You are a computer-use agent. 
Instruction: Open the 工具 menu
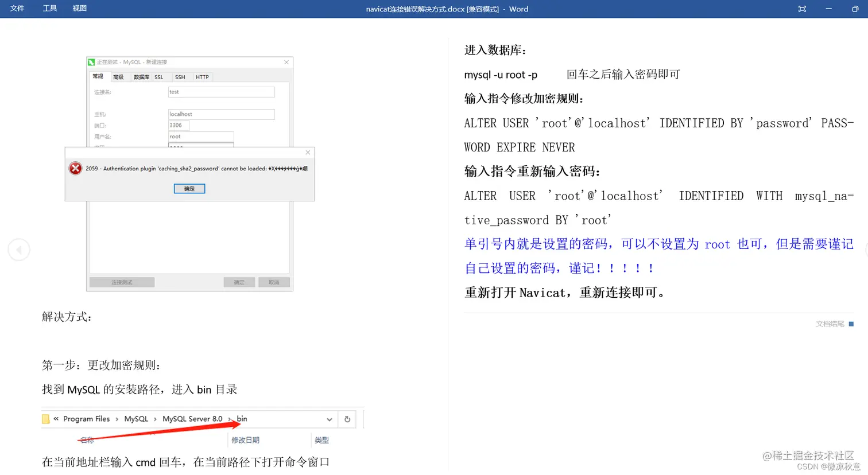click(50, 9)
